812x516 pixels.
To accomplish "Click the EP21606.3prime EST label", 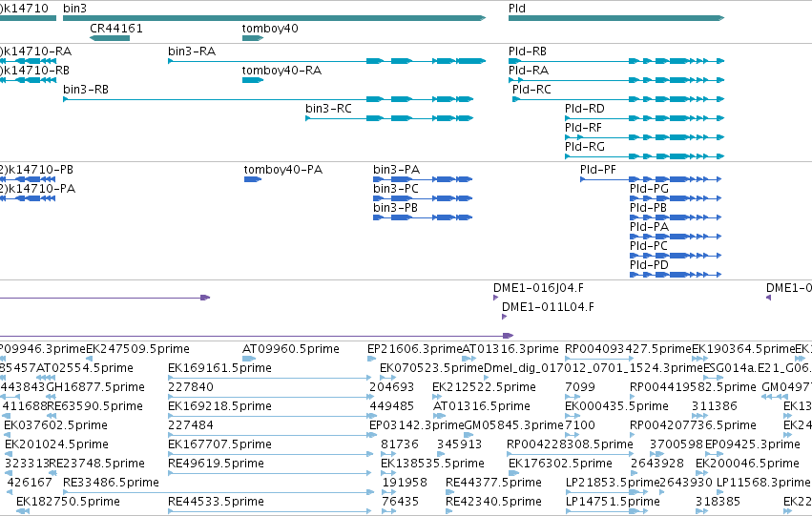I will click(414, 349).
